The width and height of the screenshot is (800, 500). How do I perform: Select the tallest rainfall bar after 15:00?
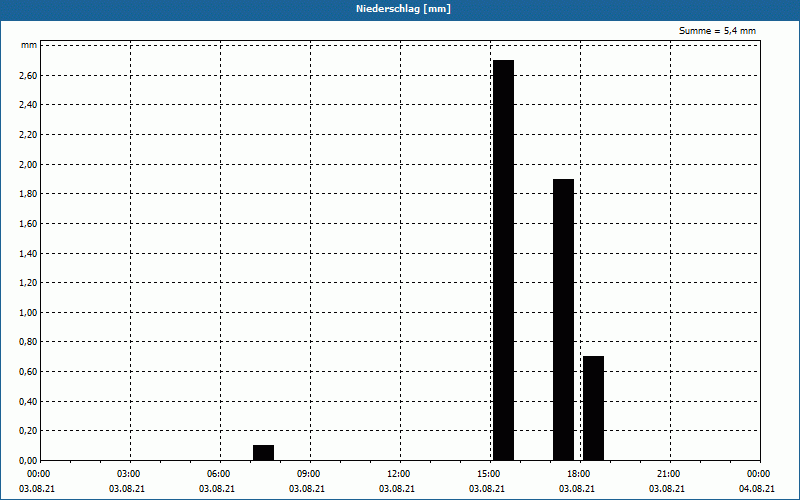[x=504, y=260]
